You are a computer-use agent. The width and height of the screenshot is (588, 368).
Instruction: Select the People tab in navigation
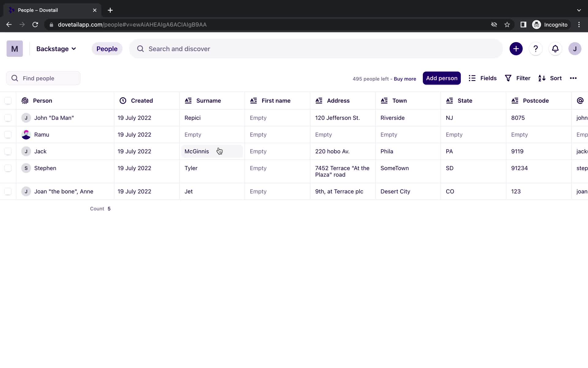coord(107,48)
